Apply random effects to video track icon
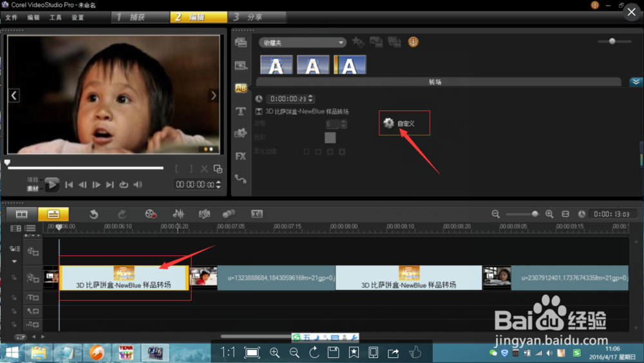Screen dimensions: 644x363 pos(394,42)
